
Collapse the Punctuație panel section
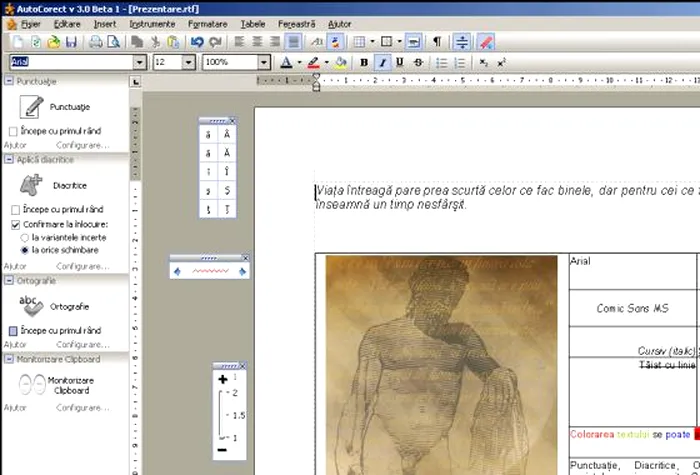click(8, 81)
